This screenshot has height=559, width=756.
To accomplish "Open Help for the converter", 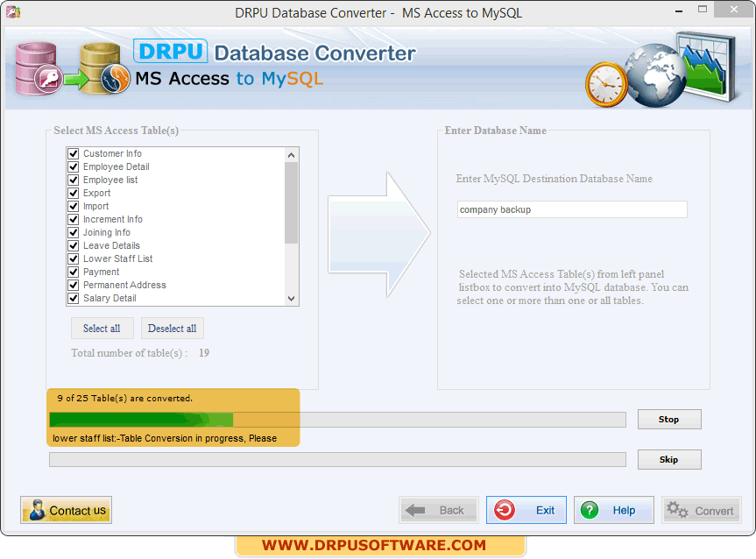I will [614, 510].
